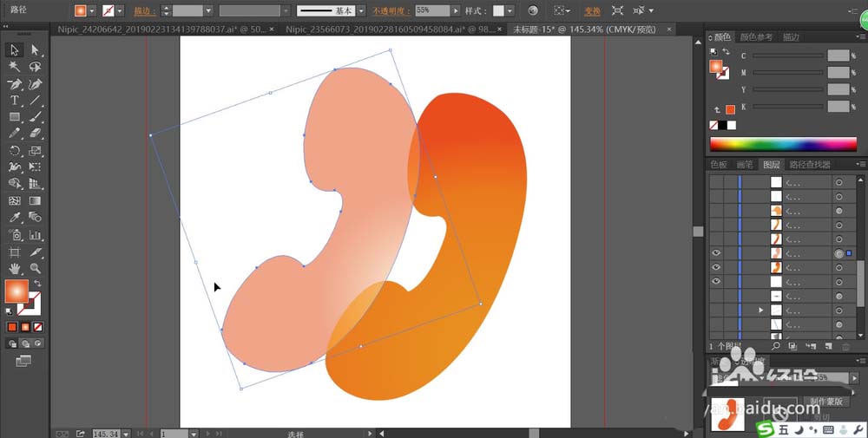
Task: Close the 未标题-15 document tab
Action: click(x=669, y=29)
